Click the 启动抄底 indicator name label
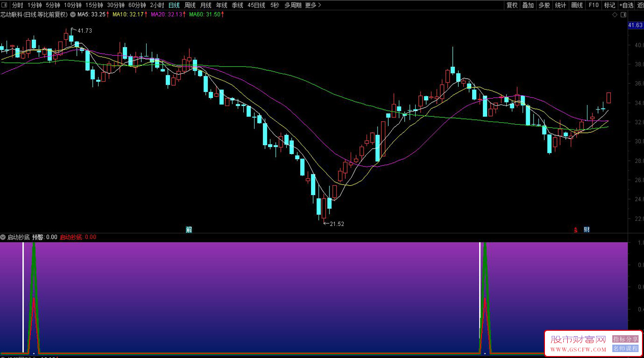The height and width of the screenshot is (358, 644). (x=18, y=237)
